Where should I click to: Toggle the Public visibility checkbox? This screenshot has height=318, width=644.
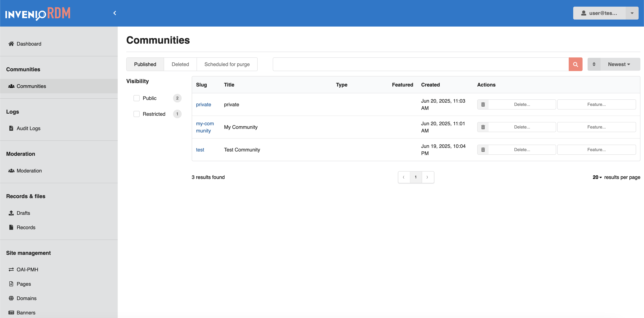pyautogui.click(x=137, y=98)
